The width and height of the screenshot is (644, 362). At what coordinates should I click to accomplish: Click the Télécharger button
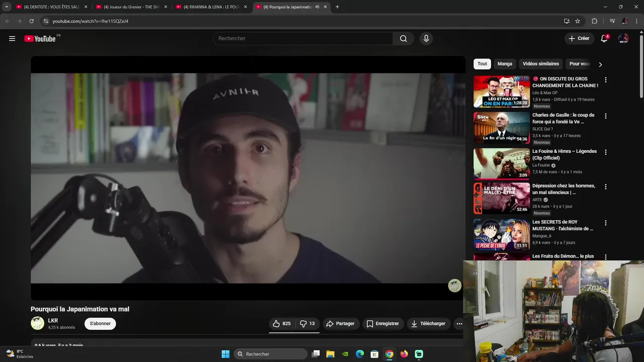click(428, 324)
